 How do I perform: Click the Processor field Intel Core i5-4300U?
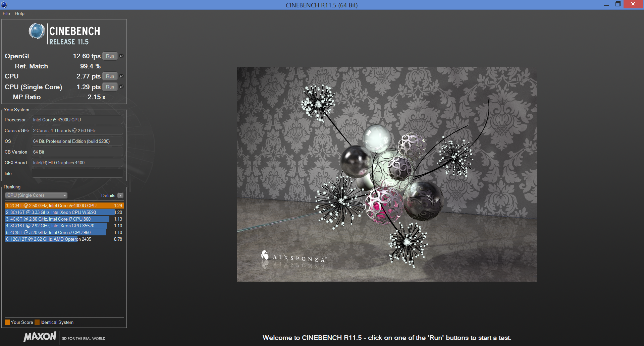click(77, 120)
